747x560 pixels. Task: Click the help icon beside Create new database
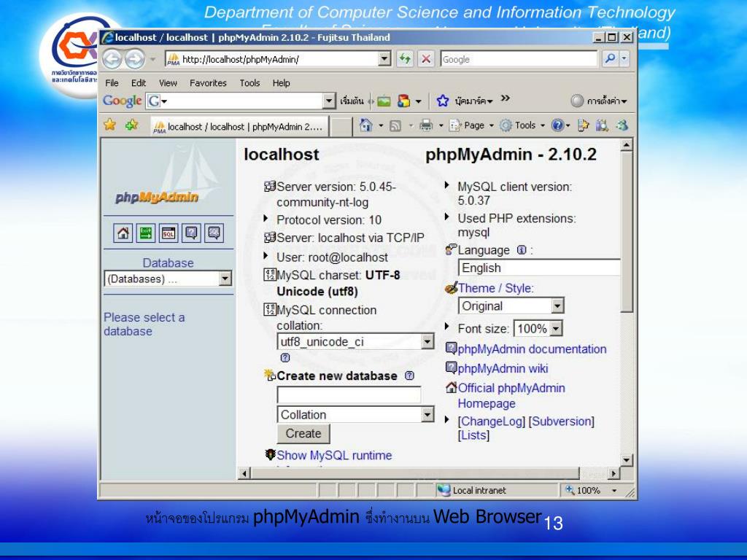click(409, 376)
